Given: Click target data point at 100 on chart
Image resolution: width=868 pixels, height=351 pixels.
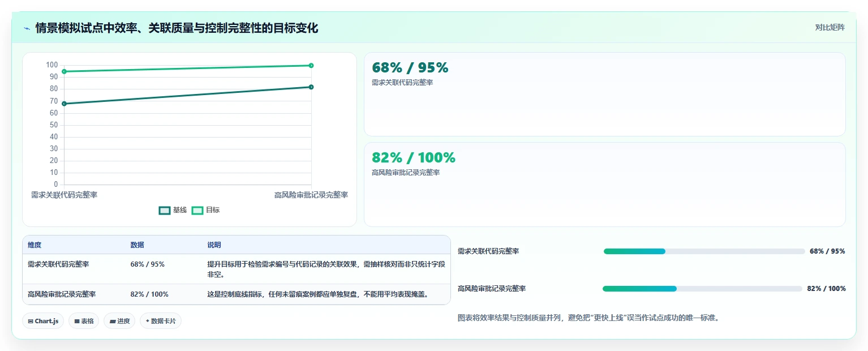Looking at the screenshot, I should pyautogui.click(x=311, y=65).
